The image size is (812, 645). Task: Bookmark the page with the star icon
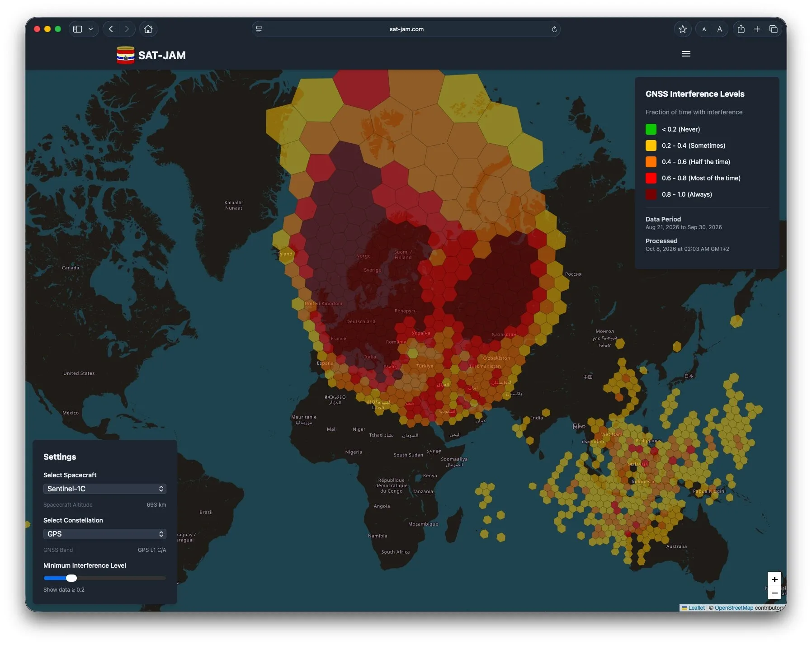pyautogui.click(x=683, y=29)
